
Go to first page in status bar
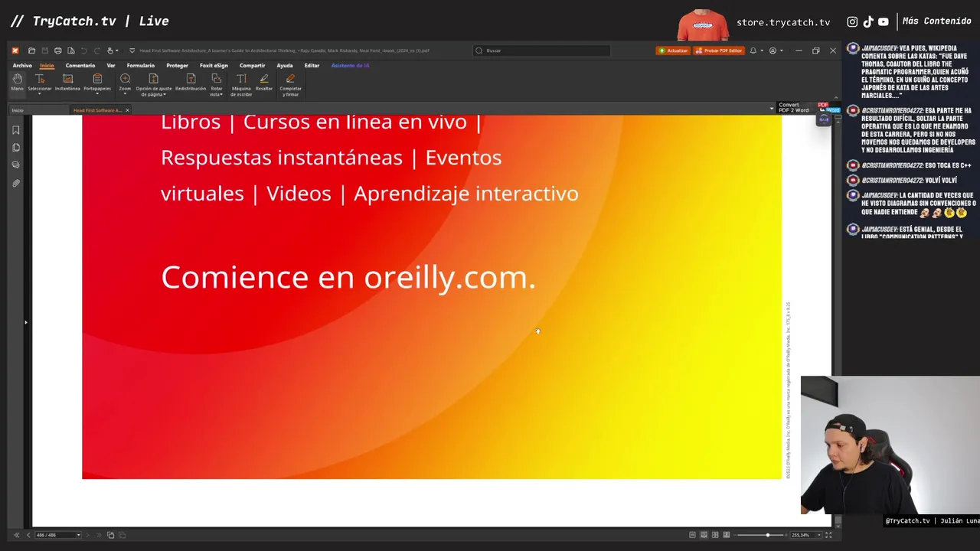point(16,535)
